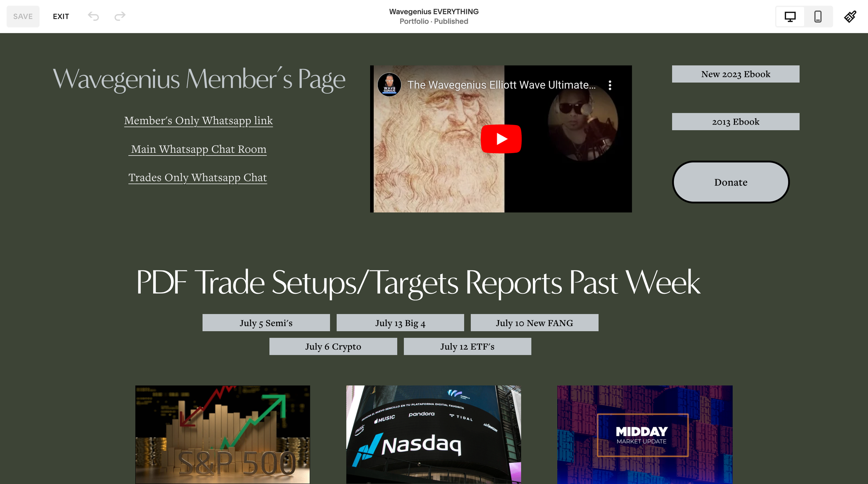Select the Nasdaq thumbnail image
868x484 pixels.
coord(433,434)
